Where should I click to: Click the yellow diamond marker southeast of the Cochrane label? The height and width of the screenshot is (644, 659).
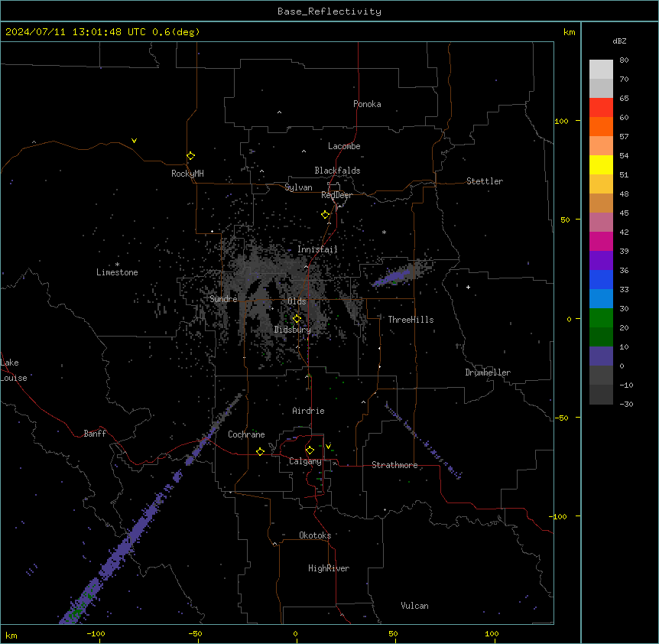tap(260, 451)
